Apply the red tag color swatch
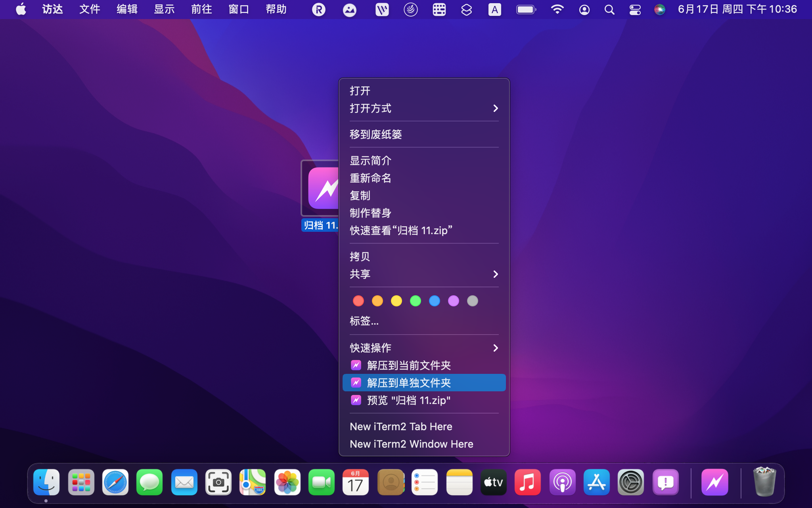 coord(358,301)
